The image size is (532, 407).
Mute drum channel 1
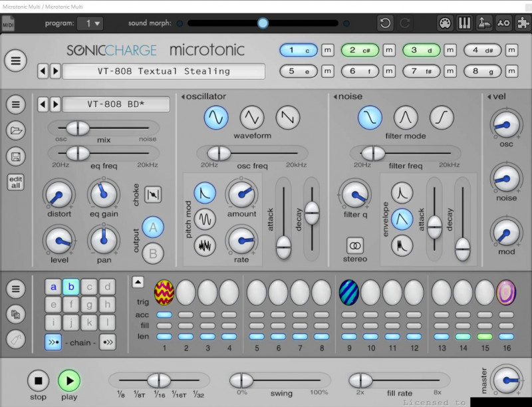click(328, 51)
